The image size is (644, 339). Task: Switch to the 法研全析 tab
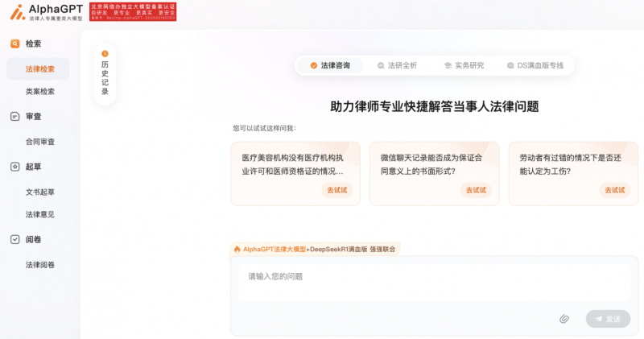(x=397, y=65)
